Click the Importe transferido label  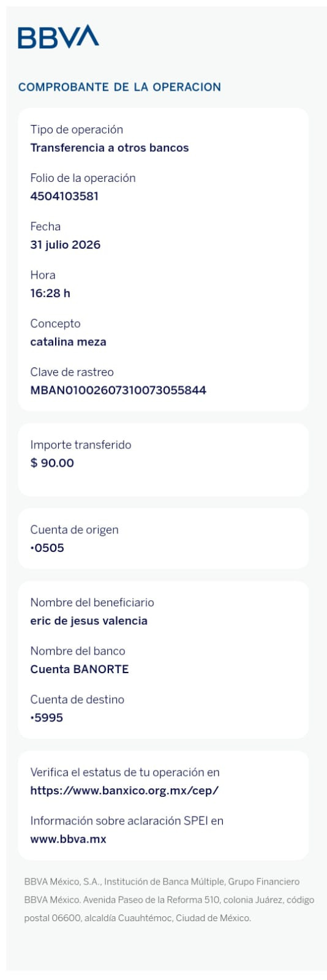click(81, 445)
